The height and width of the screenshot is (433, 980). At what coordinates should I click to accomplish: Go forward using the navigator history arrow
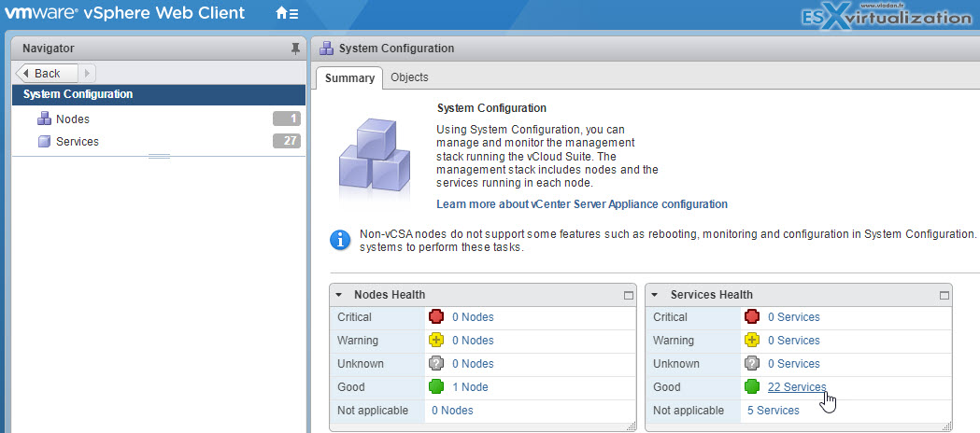point(87,73)
